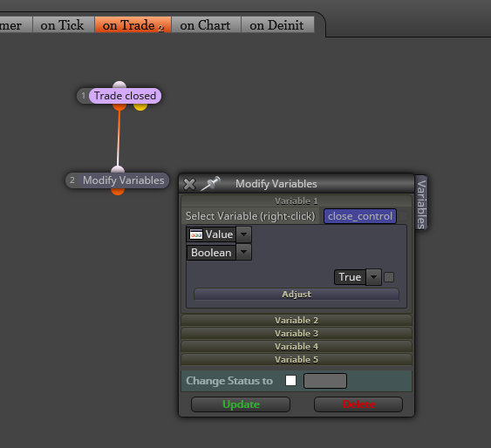Close the Modify Variables panel
This screenshot has width=491, height=448.
189,184
